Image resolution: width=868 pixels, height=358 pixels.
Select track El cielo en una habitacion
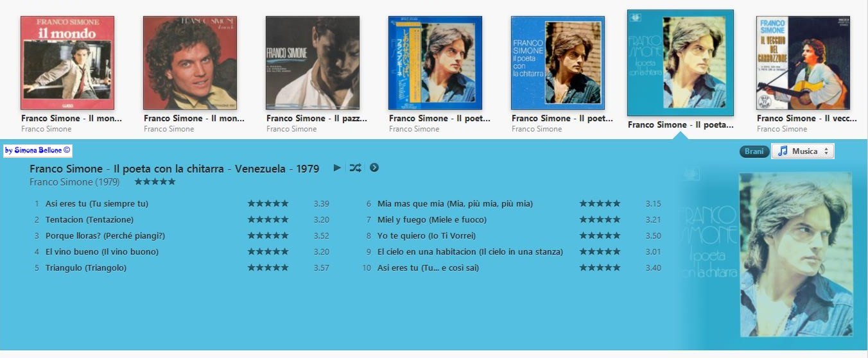point(470,251)
